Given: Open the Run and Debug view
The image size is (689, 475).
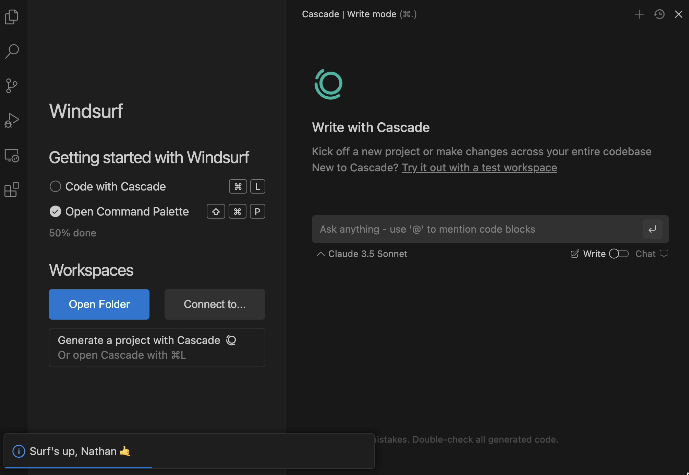Looking at the screenshot, I should [12, 121].
